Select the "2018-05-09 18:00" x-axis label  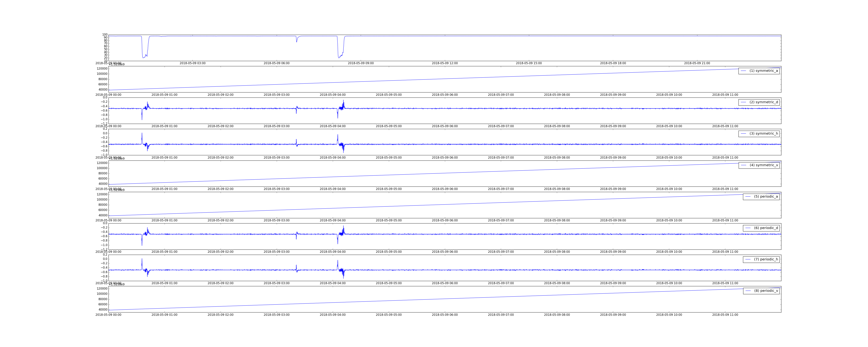tap(613, 63)
